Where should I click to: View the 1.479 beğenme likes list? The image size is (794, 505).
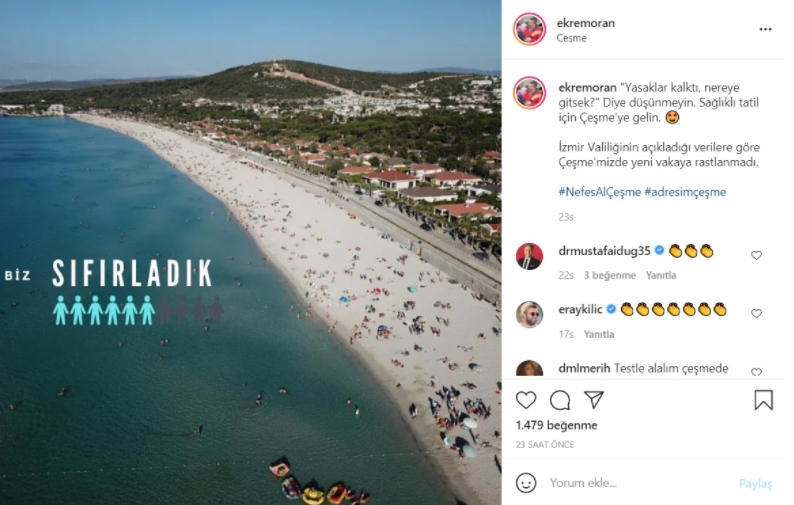click(x=557, y=425)
